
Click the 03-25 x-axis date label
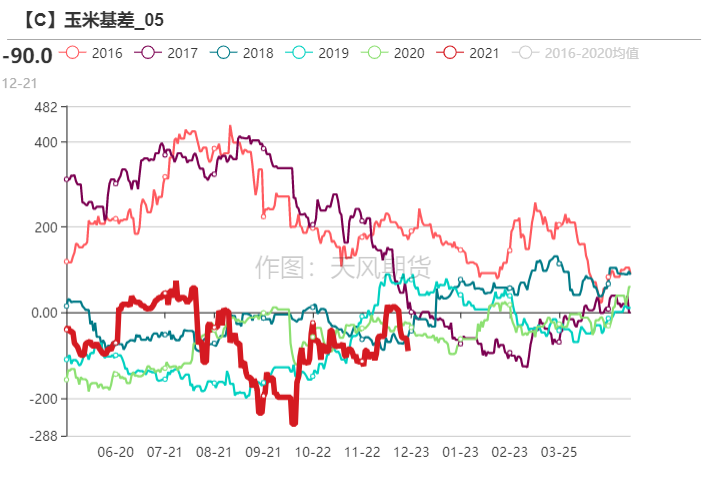tap(559, 452)
